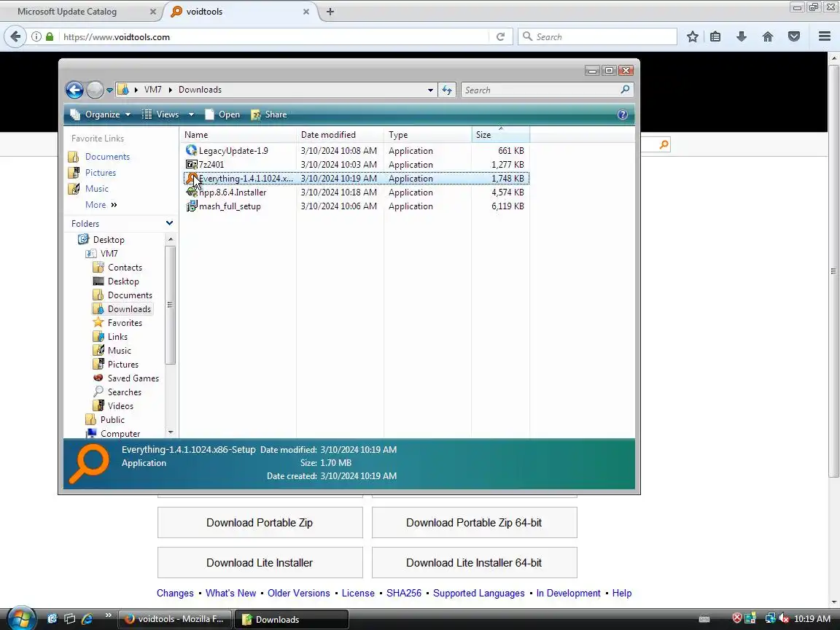840x630 pixels.
Task: Open Firefox downloads arrow icon
Action: 742,36
